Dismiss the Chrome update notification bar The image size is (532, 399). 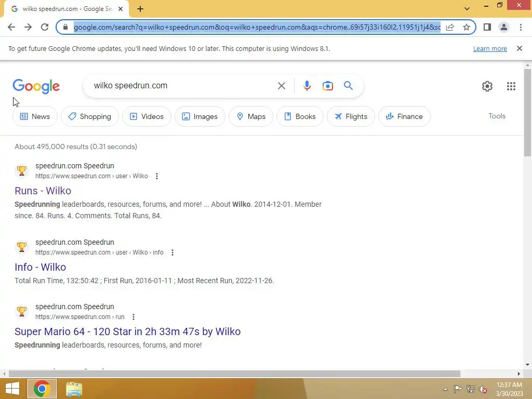pyautogui.click(x=519, y=48)
